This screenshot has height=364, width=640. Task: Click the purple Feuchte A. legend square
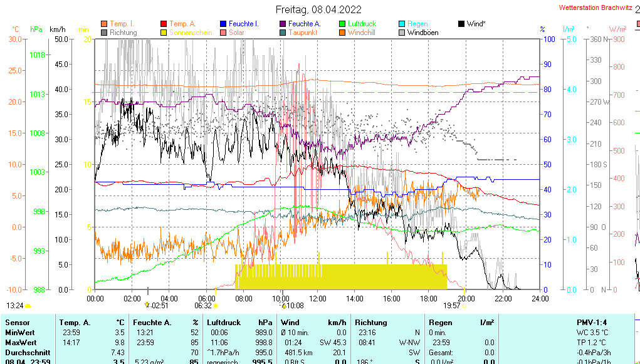[283, 24]
